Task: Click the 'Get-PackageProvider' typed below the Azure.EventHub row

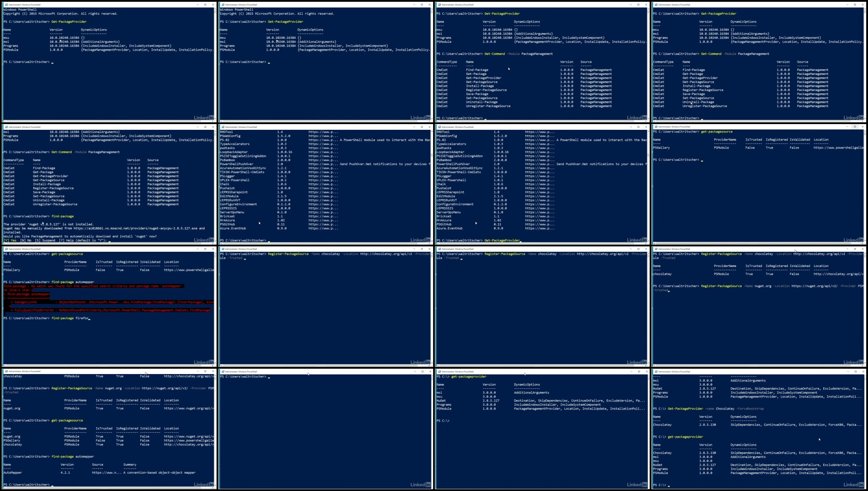Action: coord(502,240)
